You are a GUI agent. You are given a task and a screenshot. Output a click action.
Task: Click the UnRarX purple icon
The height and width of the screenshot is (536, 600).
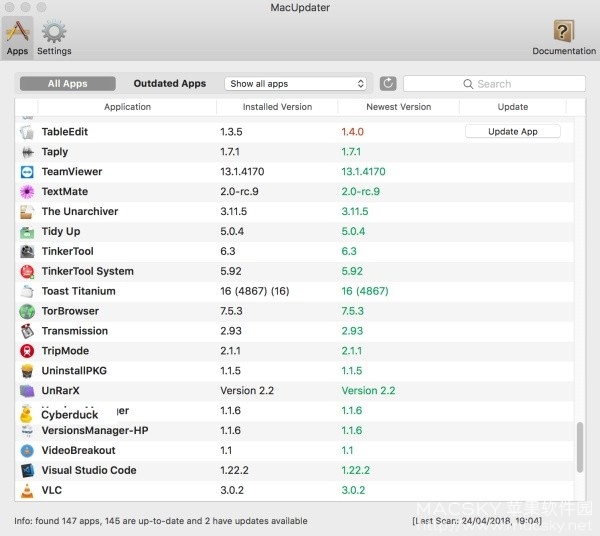(27, 391)
